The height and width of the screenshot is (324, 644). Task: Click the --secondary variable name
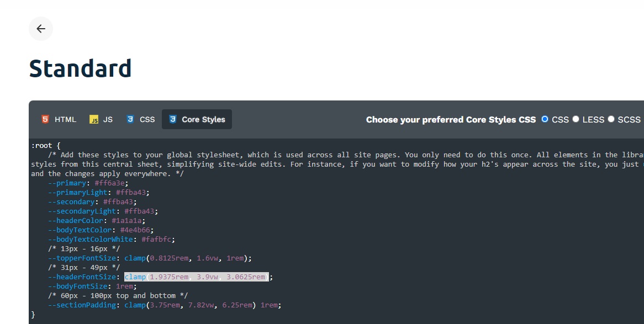[71, 202]
